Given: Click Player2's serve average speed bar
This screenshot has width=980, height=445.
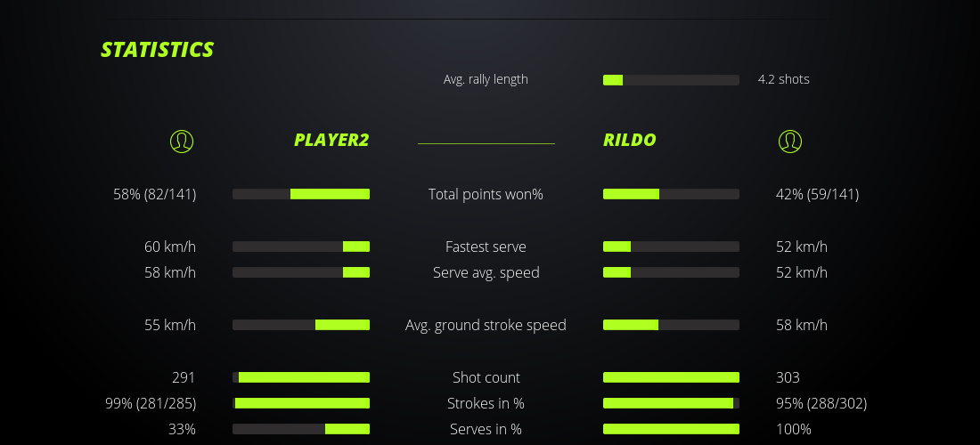Looking at the screenshot, I should 301,272.
